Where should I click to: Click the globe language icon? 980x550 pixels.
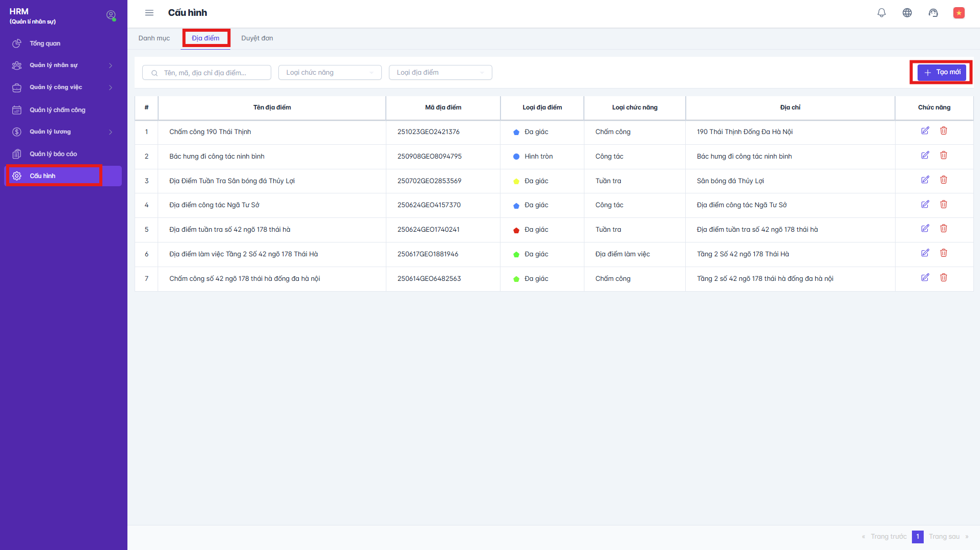click(x=907, y=13)
